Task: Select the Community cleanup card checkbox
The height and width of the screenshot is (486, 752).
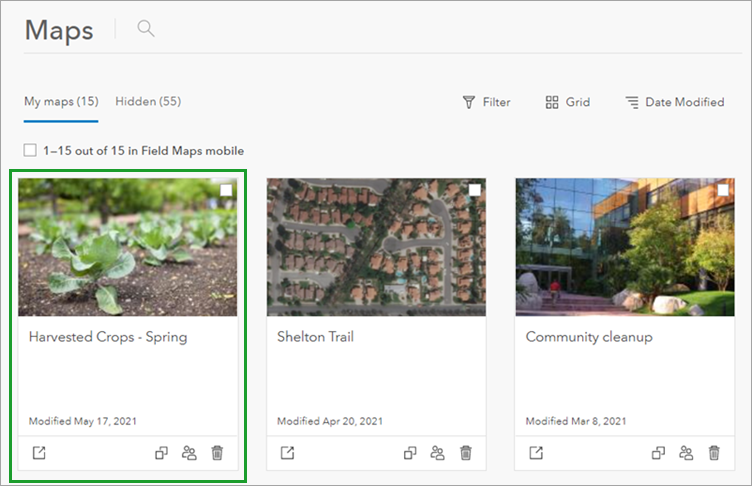Action: [723, 190]
